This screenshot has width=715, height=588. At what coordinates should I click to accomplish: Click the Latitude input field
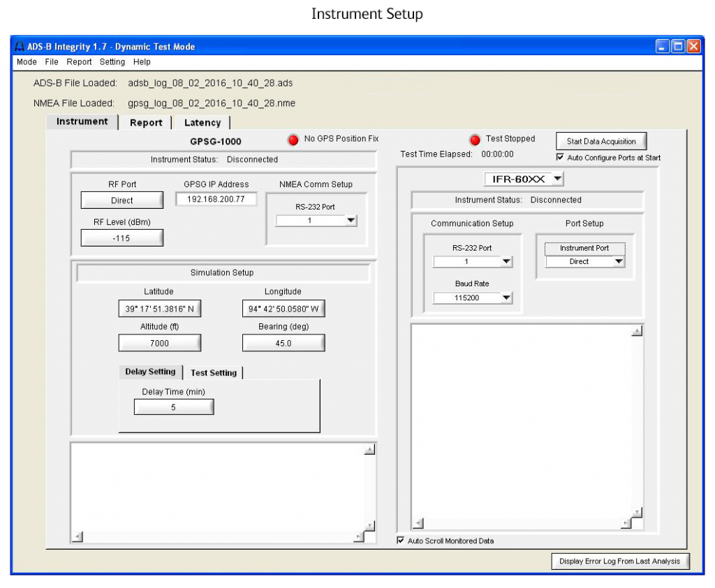pos(160,309)
